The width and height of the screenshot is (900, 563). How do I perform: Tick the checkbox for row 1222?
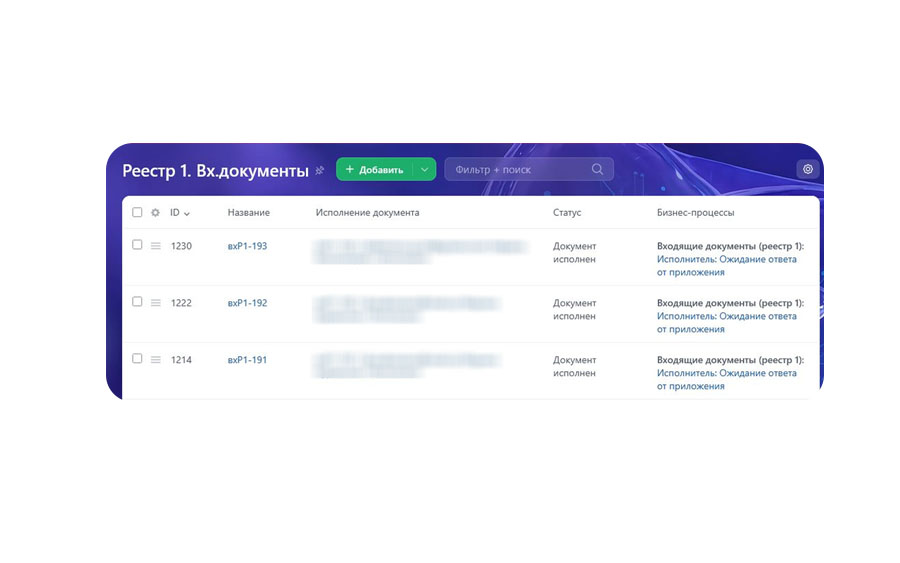(x=137, y=301)
